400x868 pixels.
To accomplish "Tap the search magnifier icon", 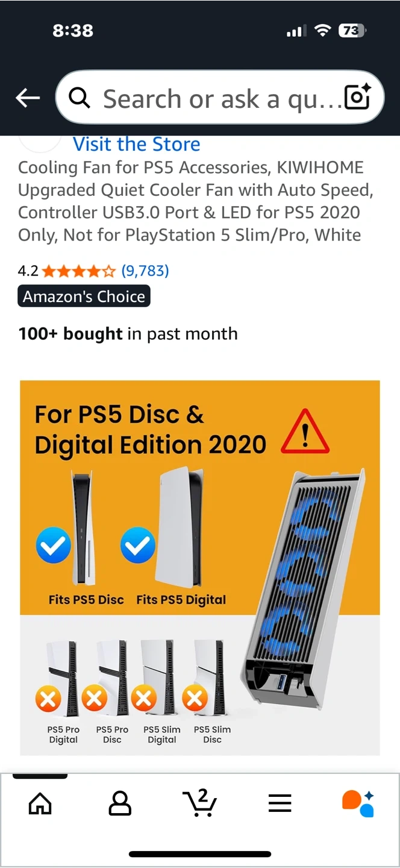I will 80,98.
